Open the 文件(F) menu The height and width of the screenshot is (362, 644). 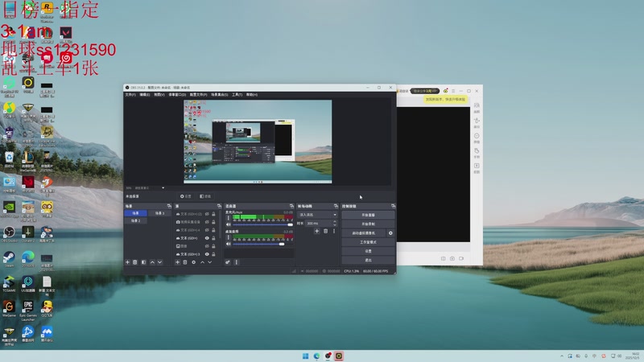point(130,95)
